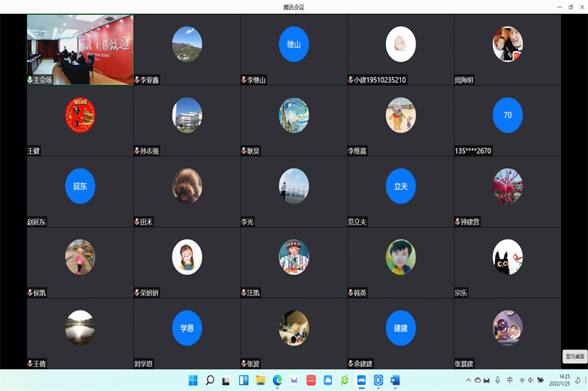Switch to Word in the taskbar
The width and height of the screenshot is (588, 391).
point(395,380)
